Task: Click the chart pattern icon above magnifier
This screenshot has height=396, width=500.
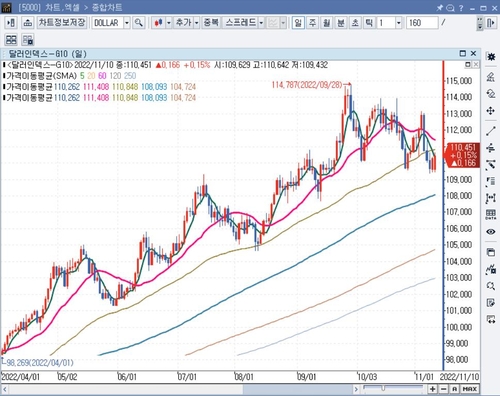Action: 491,269
